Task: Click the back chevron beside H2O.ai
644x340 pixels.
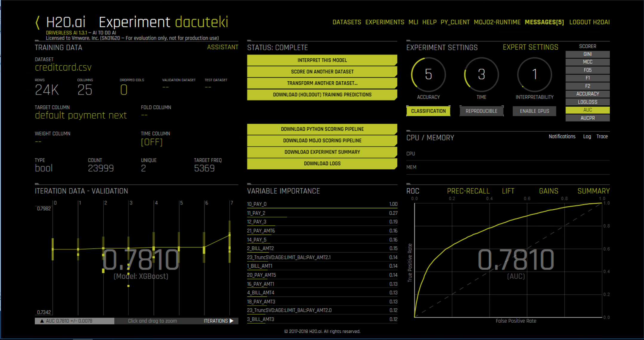Action: (x=38, y=22)
